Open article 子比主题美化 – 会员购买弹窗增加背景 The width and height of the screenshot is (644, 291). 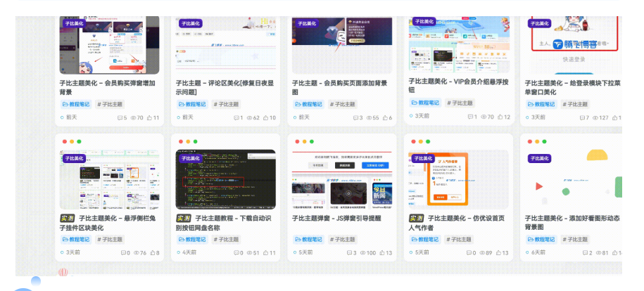tap(108, 87)
